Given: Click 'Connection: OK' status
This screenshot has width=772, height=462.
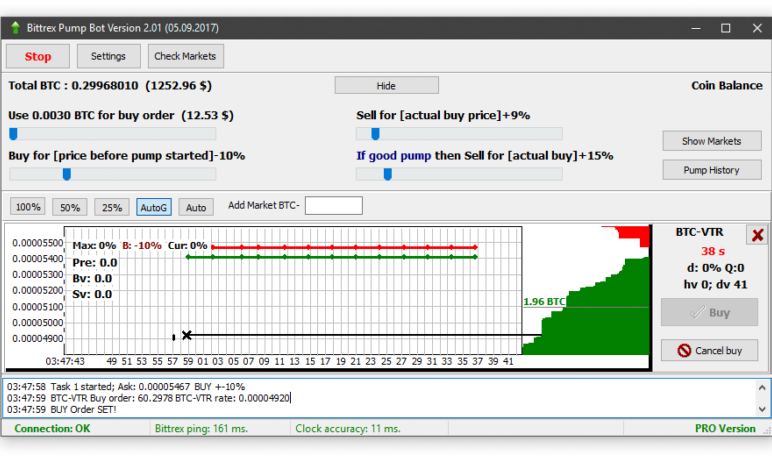Looking at the screenshot, I should pyautogui.click(x=52, y=429).
